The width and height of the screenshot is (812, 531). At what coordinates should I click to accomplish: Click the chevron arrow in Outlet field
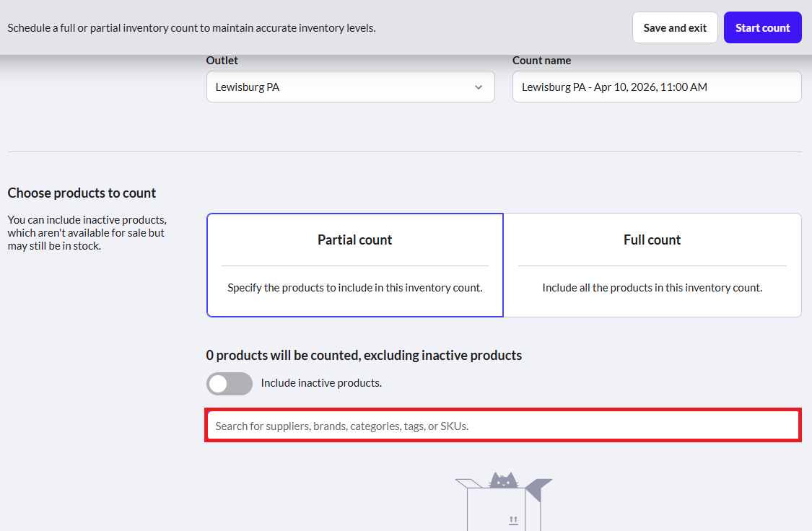[479, 87]
